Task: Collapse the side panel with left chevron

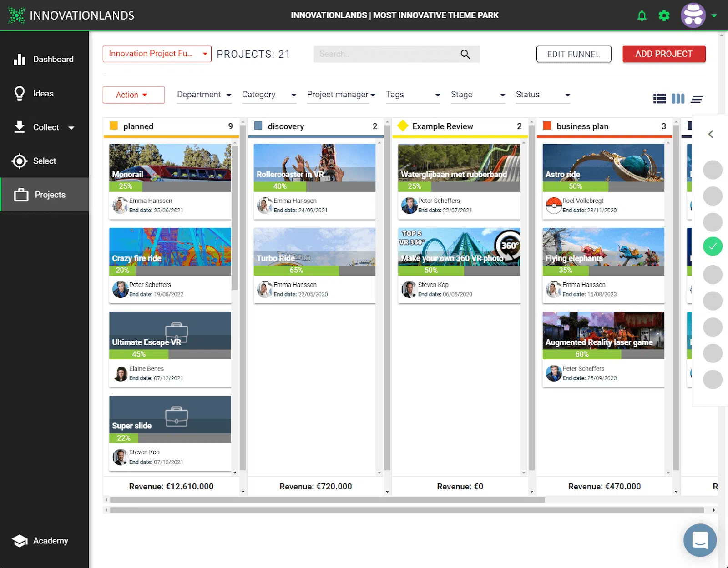Action: coord(711,134)
